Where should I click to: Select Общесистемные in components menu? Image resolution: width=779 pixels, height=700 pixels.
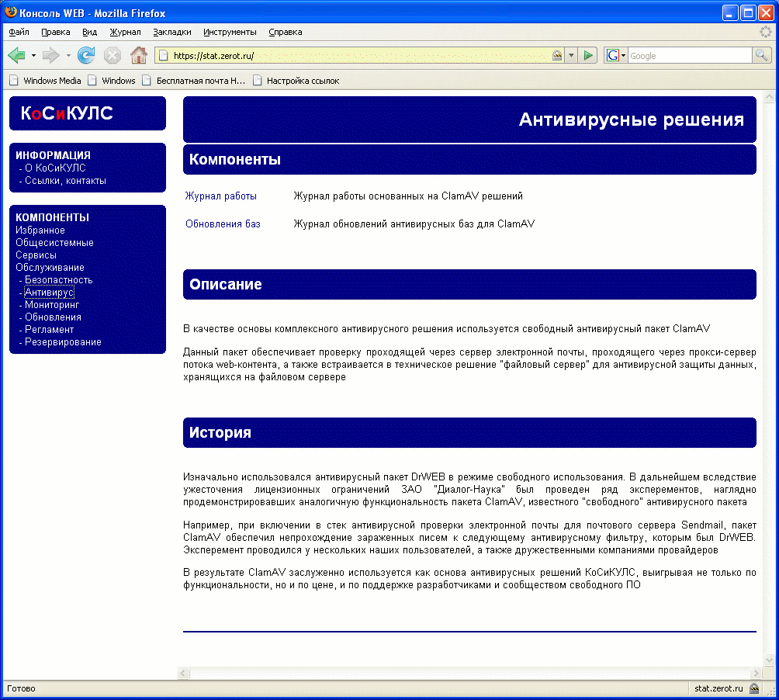(x=54, y=242)
